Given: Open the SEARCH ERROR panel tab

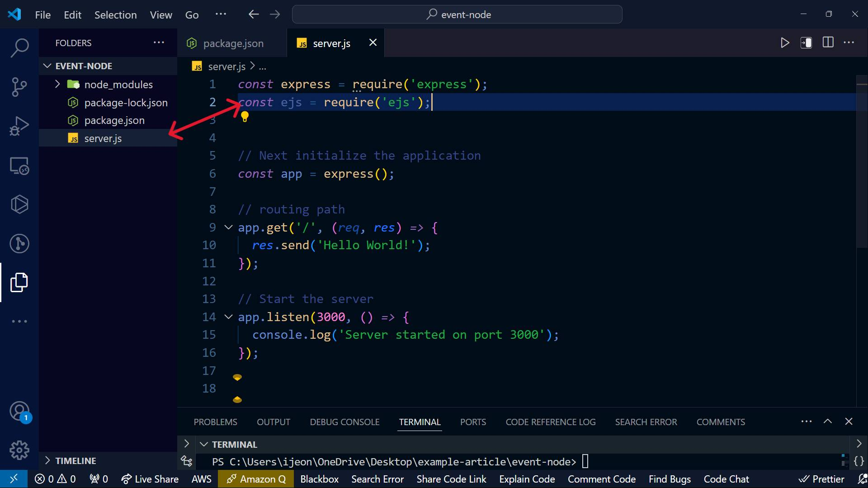Looking at the screenshot, I should (646, 422).
